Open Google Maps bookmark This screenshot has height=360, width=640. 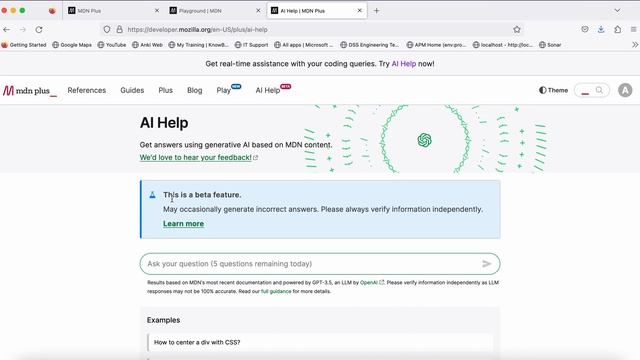[x=72, y=45]
